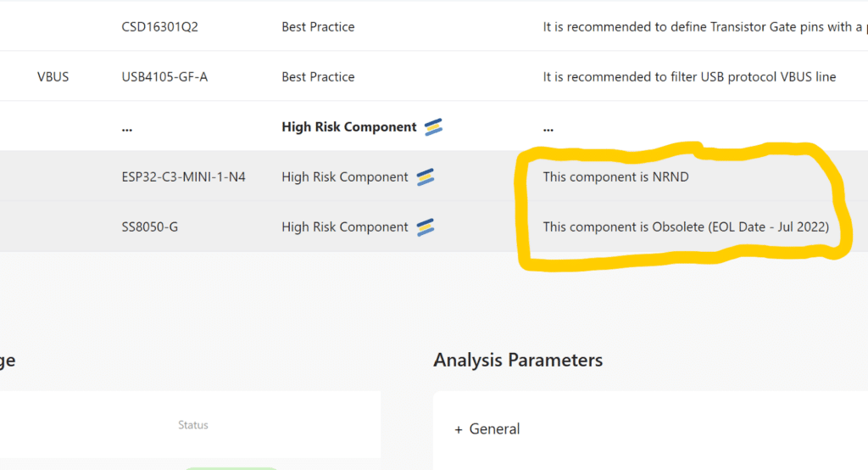
Task: Select the Obsolete EOL Date Jul 2022 message
Action: point(685,227)
